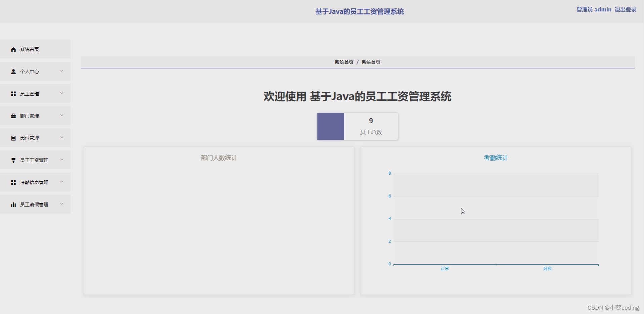Click the 欢迎使用 welcome heading
Viewport: 644px width, 314px height.
click(357, 96)
